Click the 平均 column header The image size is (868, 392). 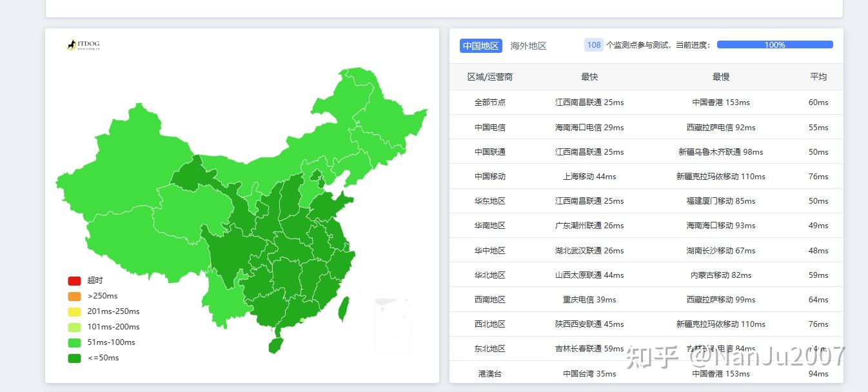[818, 76]
